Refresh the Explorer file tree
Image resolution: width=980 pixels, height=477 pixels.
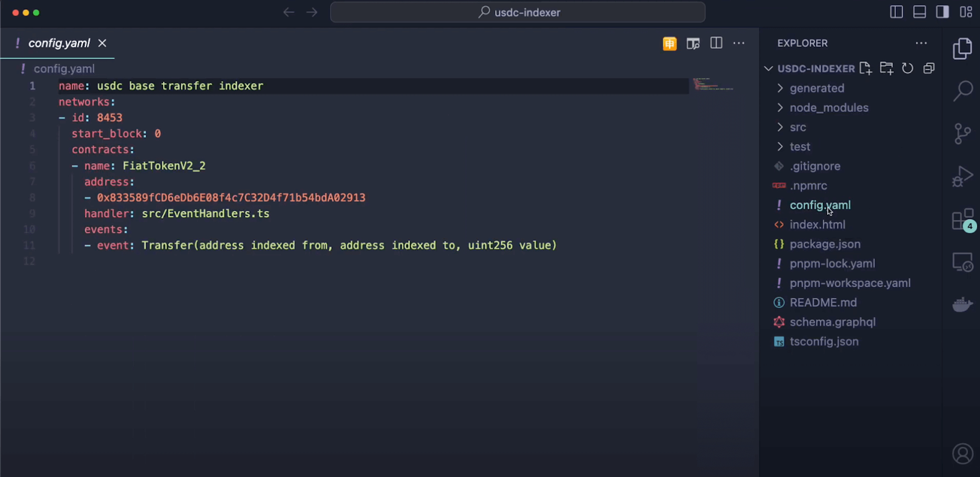907,68
